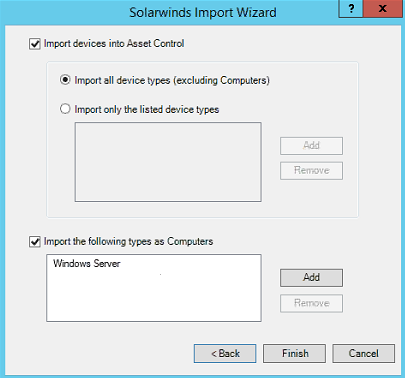Go to the previous step with Back
The image size is (405, 378).
[225, 353]
